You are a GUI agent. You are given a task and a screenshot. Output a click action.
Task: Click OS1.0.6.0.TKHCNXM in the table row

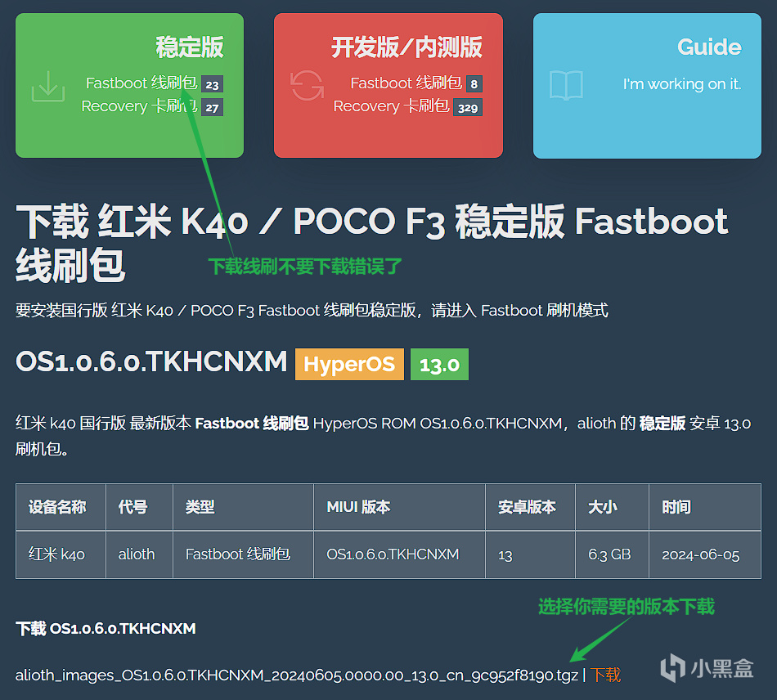(x=393, y=554)
